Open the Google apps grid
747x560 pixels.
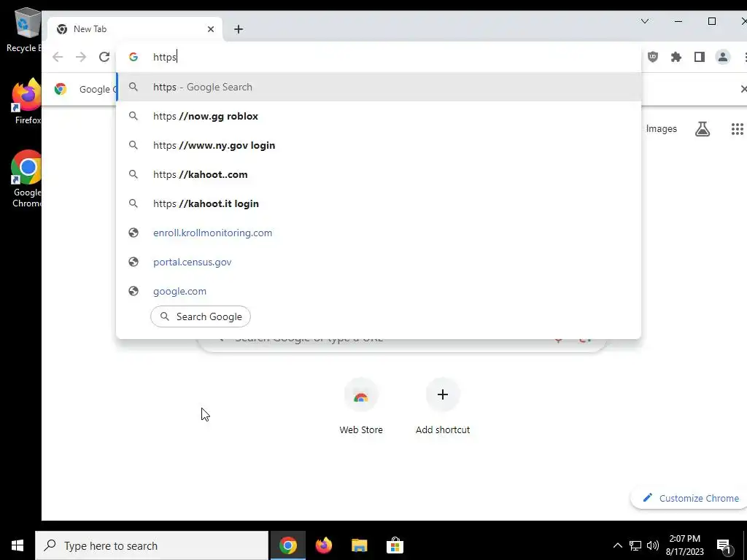click(x=737, y=129)
